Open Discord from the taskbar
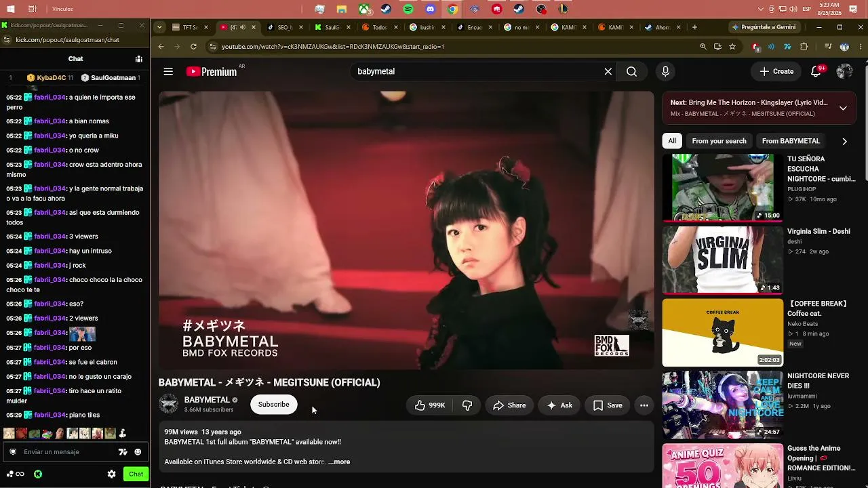The image size is (868, 488). (x=431, y=9)
